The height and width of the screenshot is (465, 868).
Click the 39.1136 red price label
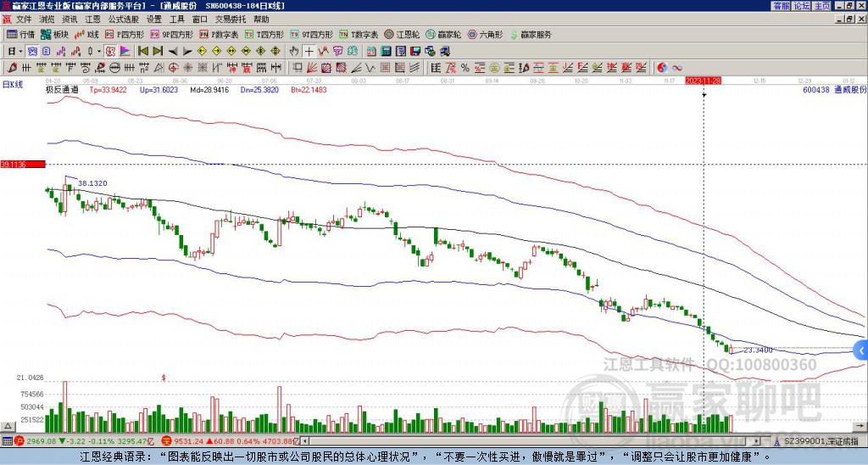[x=22, y=165]
